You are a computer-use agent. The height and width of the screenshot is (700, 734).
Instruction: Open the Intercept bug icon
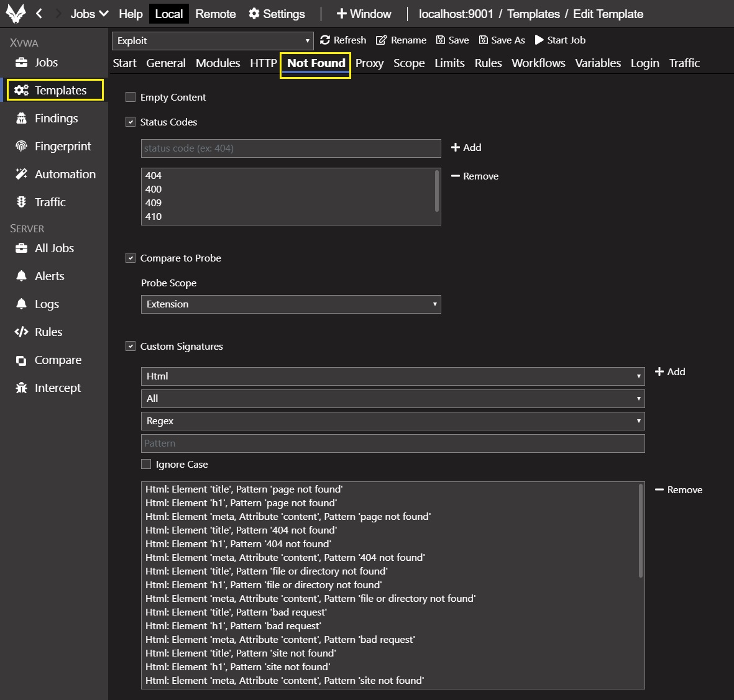[x=21, y=388]
